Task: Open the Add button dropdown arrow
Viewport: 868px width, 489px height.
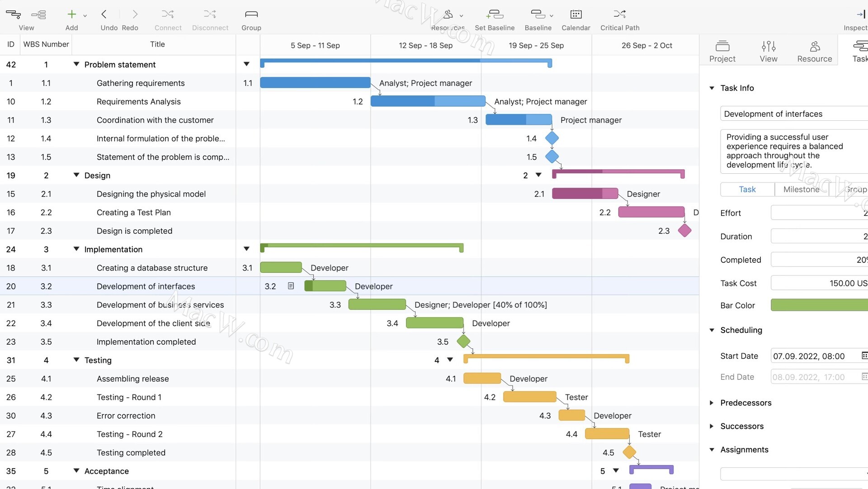Action: coord(85,16)
